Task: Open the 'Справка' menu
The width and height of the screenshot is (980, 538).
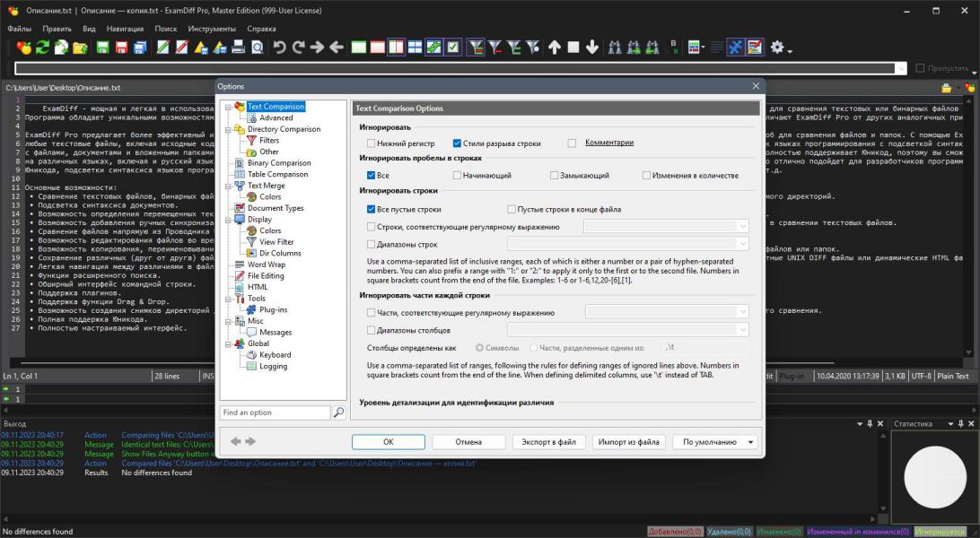Action: click(x=261, y=29)
